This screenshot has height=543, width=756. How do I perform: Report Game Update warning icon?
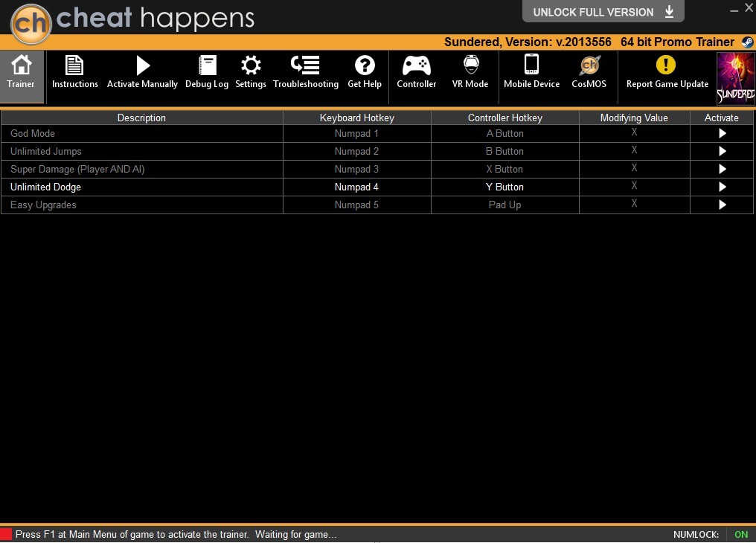pyautogui.click(x=666, y=65)
